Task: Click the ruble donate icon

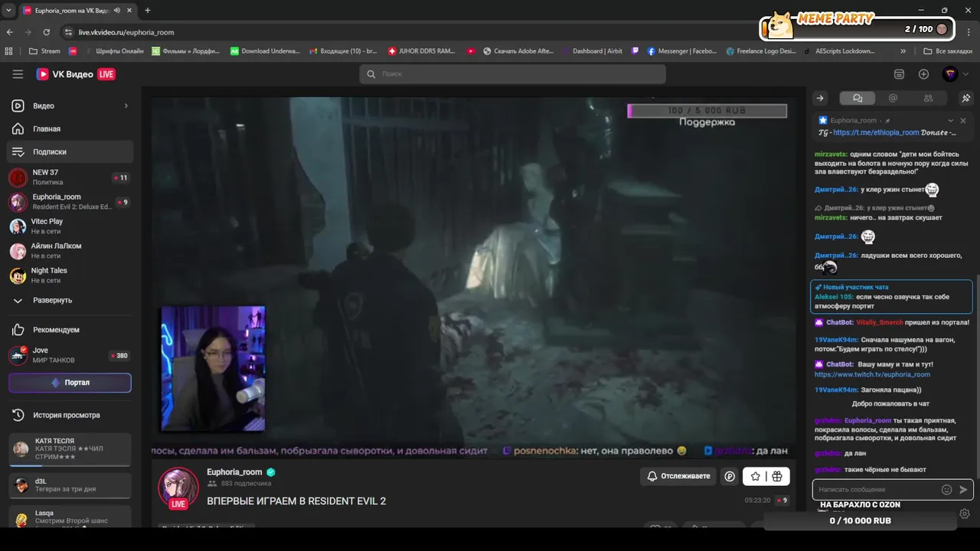Action: (730, 476)
